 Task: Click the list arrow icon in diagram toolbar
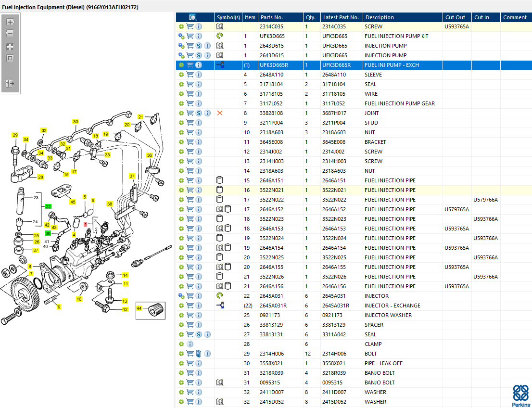10,84
